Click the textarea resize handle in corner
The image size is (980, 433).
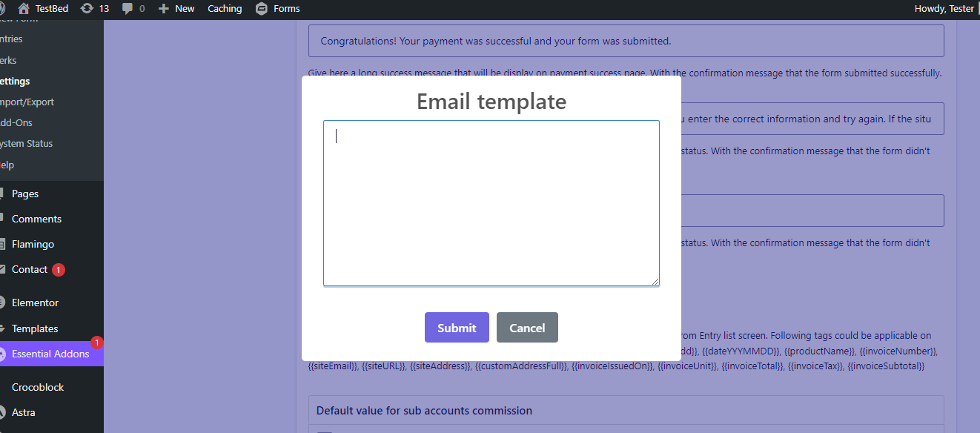[x=655, y=281]
